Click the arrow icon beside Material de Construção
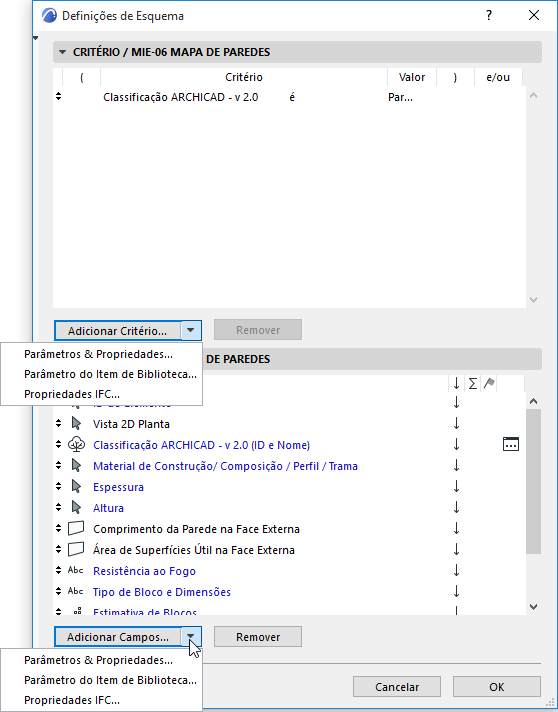Viewport: 558px width, 712px height. pyautogui.click(x=76, y=465)
